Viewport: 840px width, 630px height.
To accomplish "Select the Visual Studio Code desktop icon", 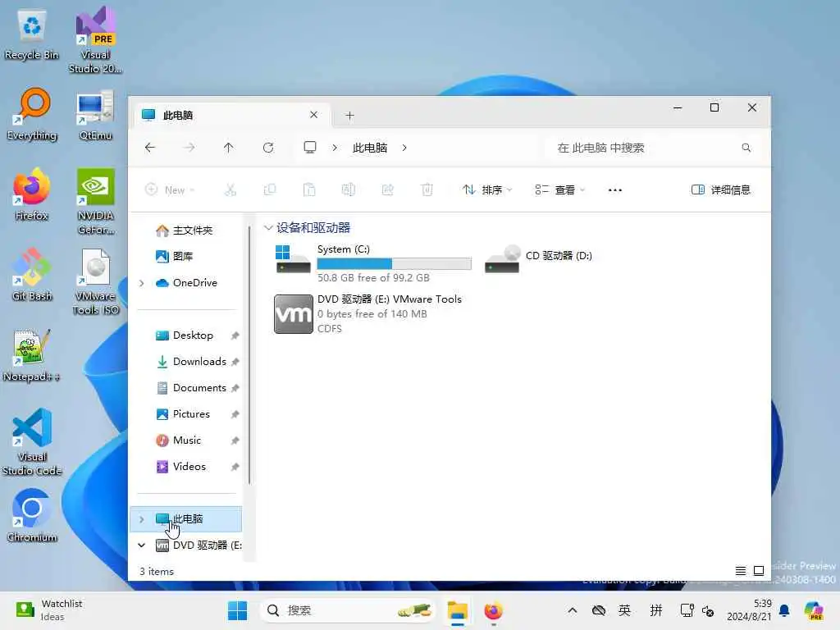I will (x=32, y=442).
